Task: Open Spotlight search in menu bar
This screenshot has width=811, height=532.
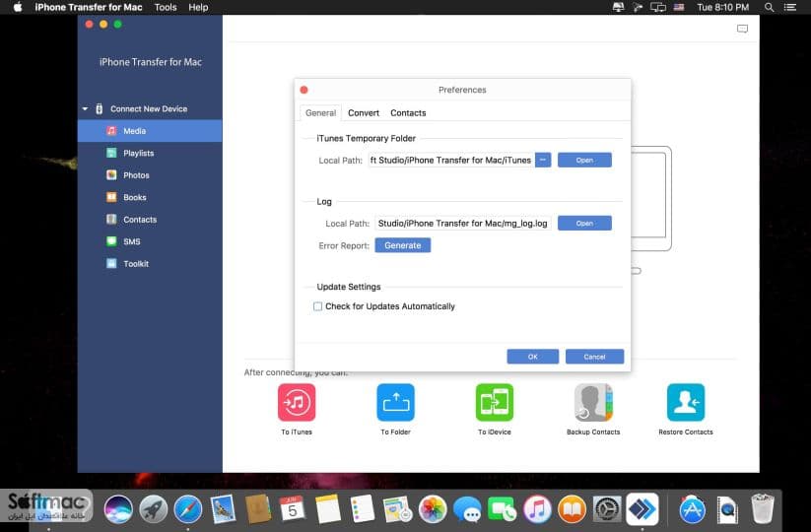Action: click(x=769, y=7)
